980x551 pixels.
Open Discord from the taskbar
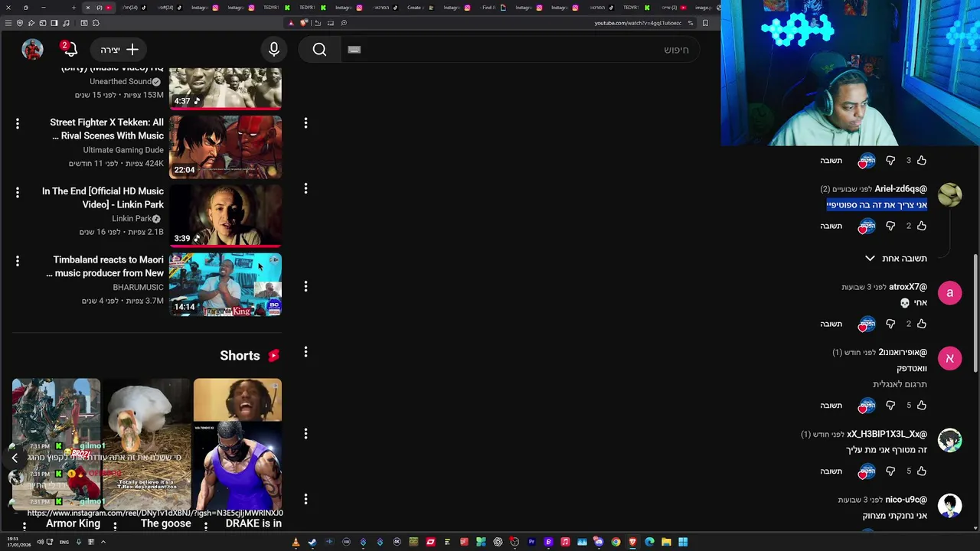pos(599,542)
